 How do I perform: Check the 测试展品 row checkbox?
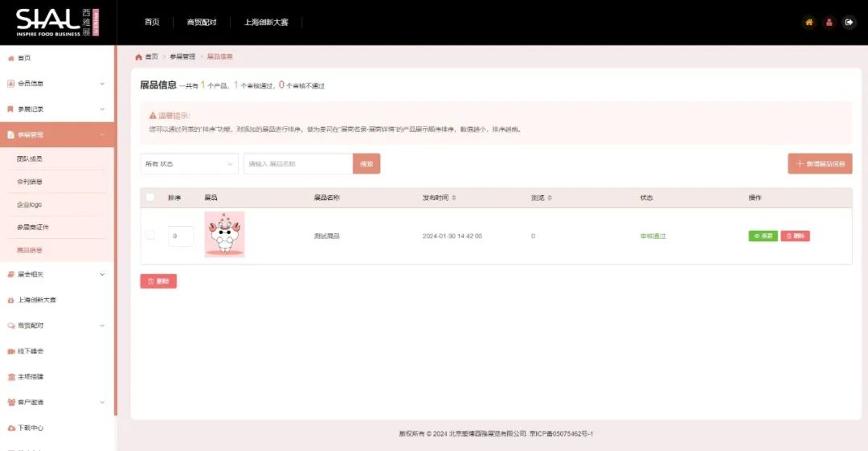click(x=149, y=236)
